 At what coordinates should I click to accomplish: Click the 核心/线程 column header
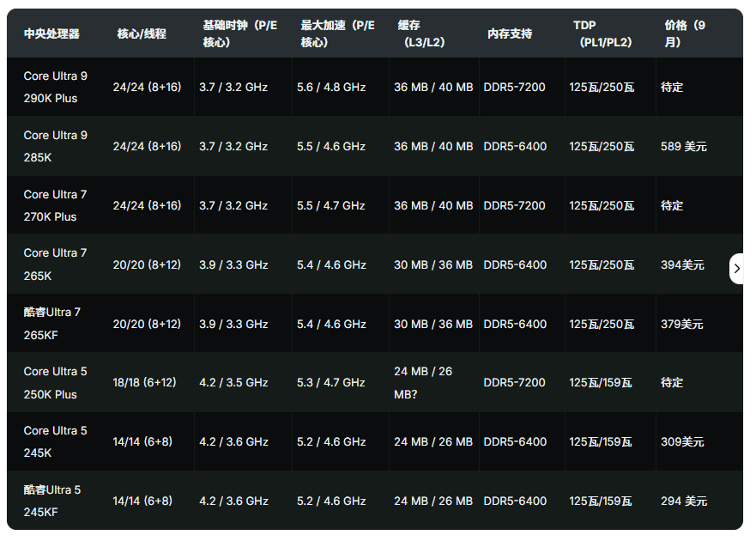click(142, 33)
